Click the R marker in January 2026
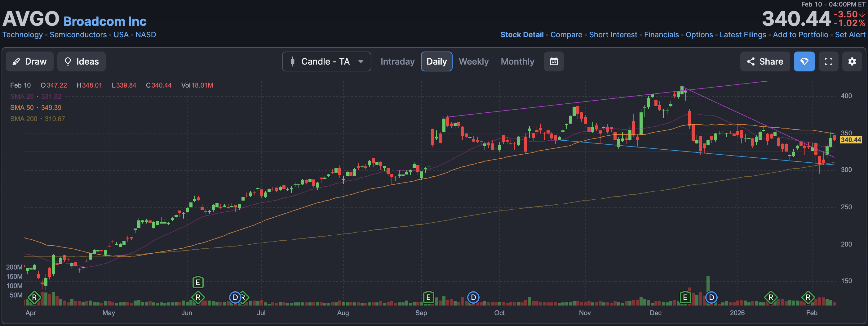The image size is (868, 326). [771, 297]
